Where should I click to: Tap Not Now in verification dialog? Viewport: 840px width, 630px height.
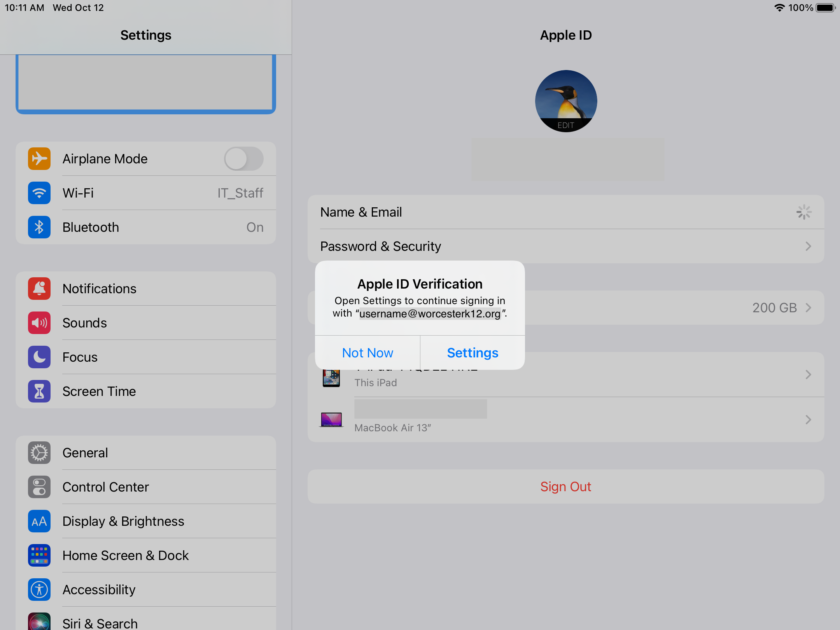[x=367, y=353]
